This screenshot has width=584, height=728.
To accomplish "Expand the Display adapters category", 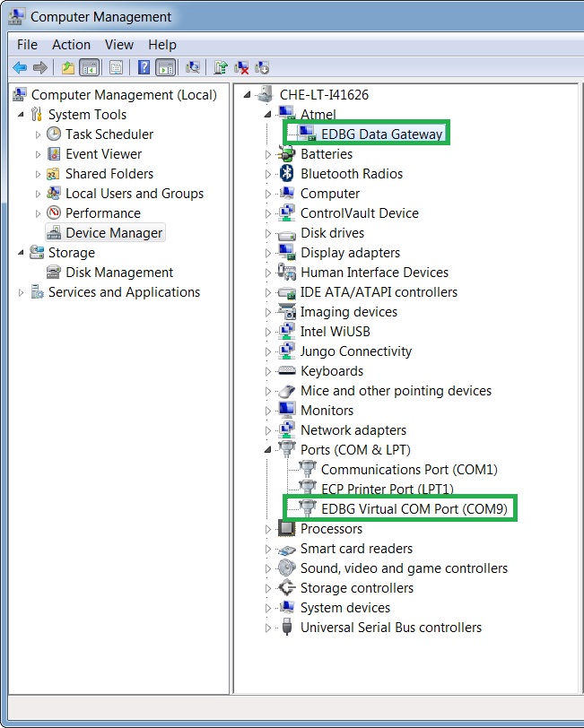I will click(267, 253).
